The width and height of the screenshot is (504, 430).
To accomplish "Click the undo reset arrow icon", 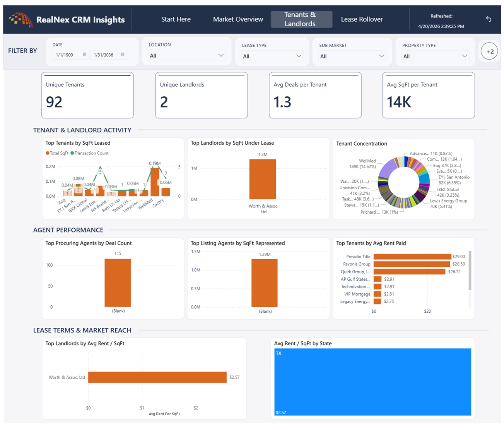I will [x=489, y=19].
